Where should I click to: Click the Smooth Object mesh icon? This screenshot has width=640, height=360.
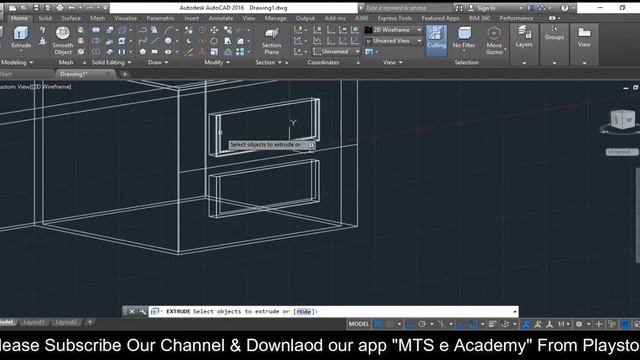click(x=63, y=33)
